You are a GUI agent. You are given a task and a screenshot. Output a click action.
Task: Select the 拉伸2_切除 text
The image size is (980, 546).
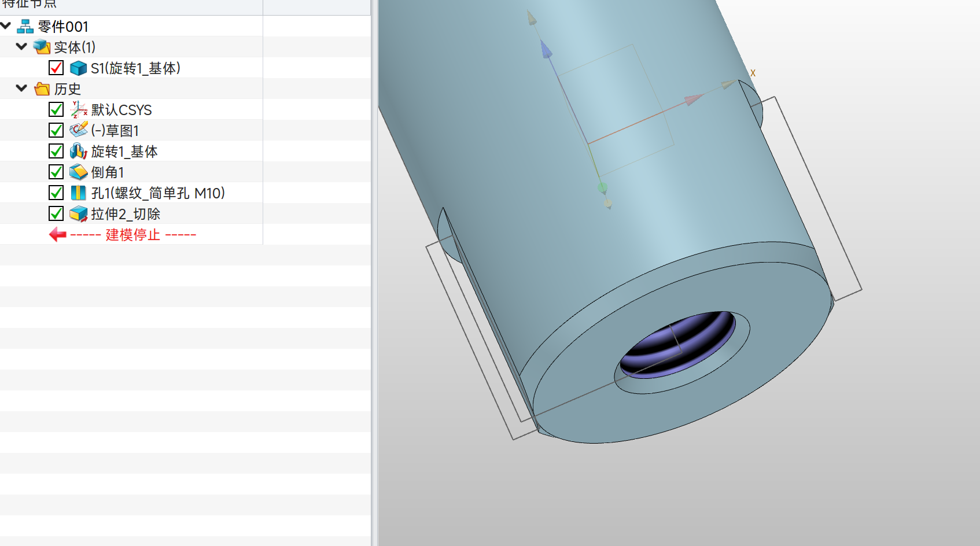point(126,214)
